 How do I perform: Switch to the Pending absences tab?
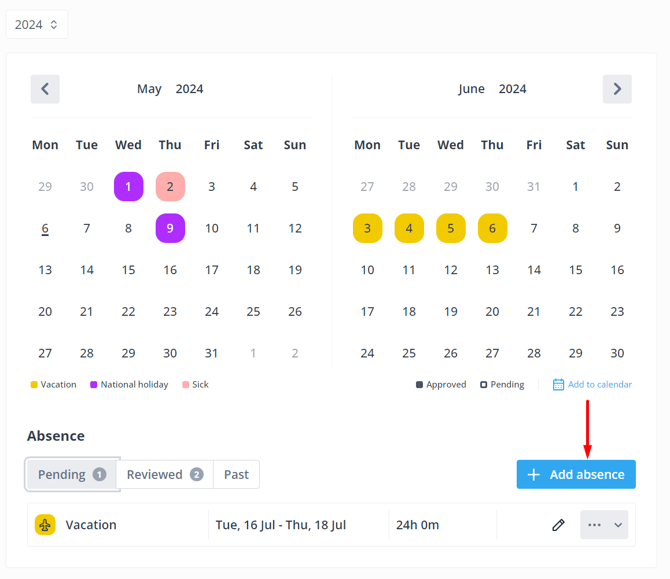click(71, 475)
